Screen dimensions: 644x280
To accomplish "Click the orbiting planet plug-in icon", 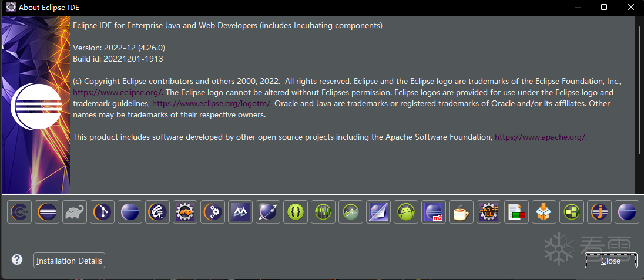I will pyautogui.click(x=268, y=212).
